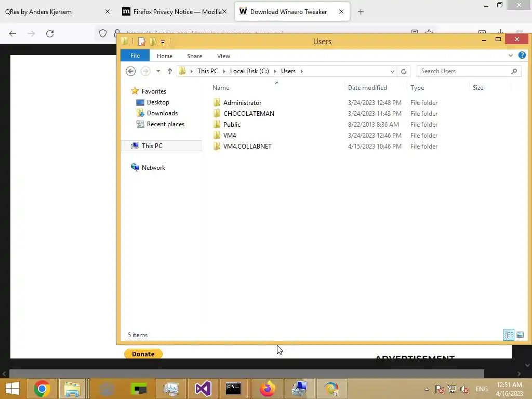Select Favorites in the navigation pane
This screenshot has height=399, width=532.
(154, 91)
